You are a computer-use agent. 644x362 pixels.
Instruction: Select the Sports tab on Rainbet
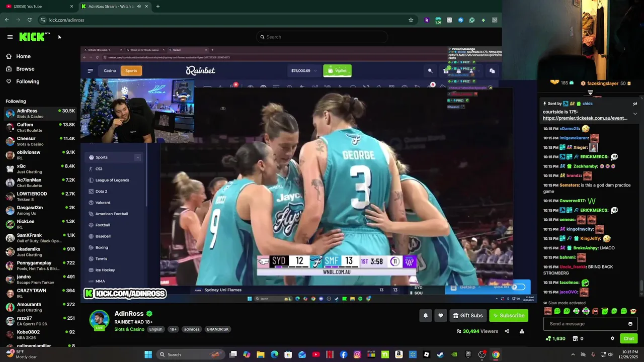(x=131, y=71)
